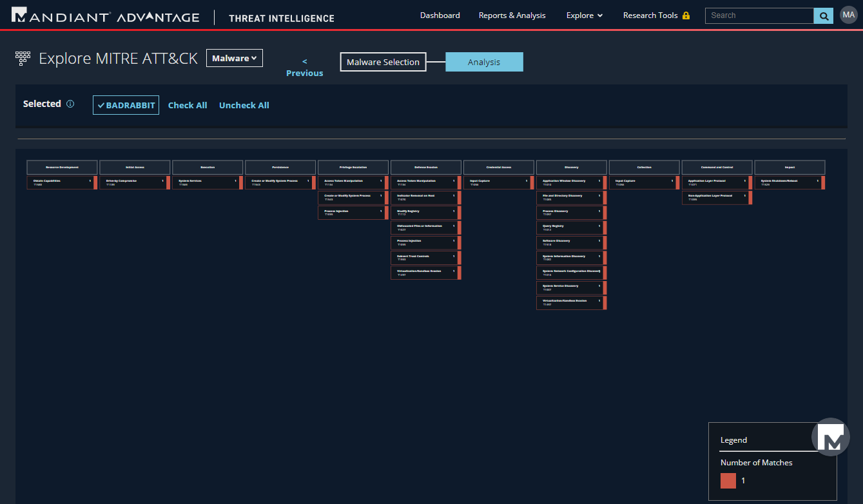Open Application Layer Protocol technique

pyautogui.click(x=717, y=182)
